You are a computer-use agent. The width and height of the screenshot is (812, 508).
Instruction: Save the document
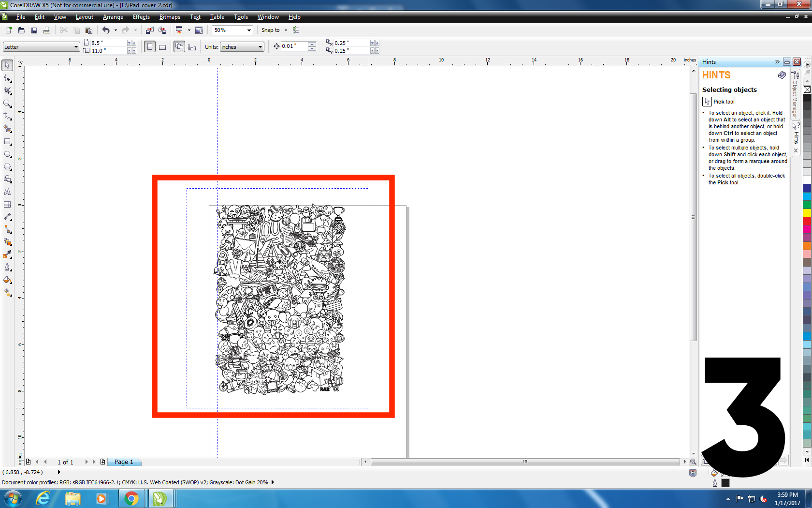34,30
